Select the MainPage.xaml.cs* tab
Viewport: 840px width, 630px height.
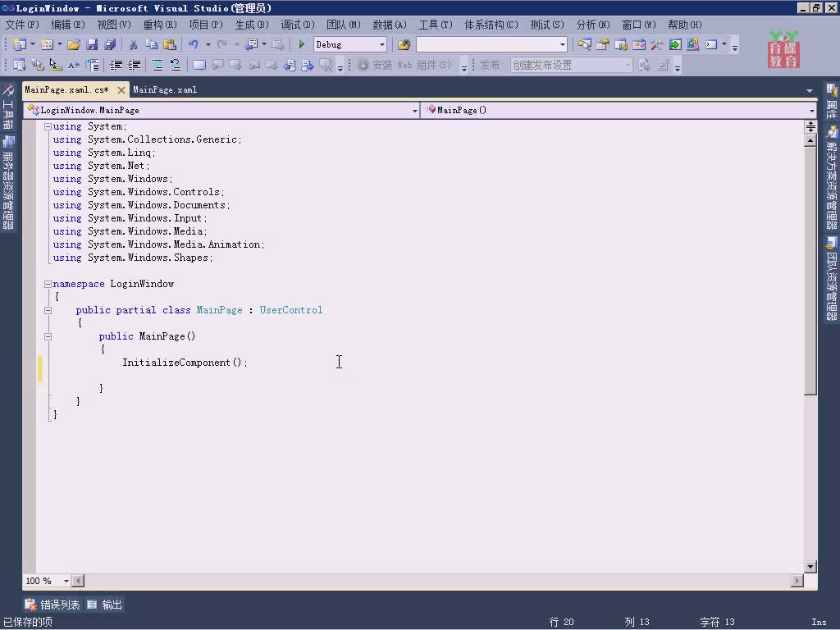point(67,90)
